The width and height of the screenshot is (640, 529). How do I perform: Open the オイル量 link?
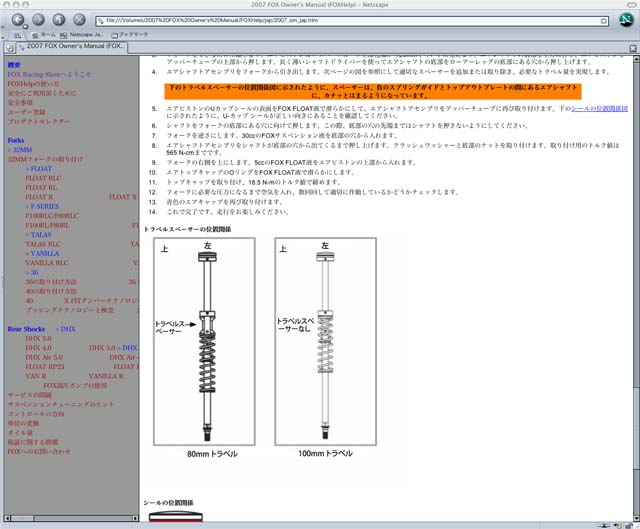pos(20,432)
